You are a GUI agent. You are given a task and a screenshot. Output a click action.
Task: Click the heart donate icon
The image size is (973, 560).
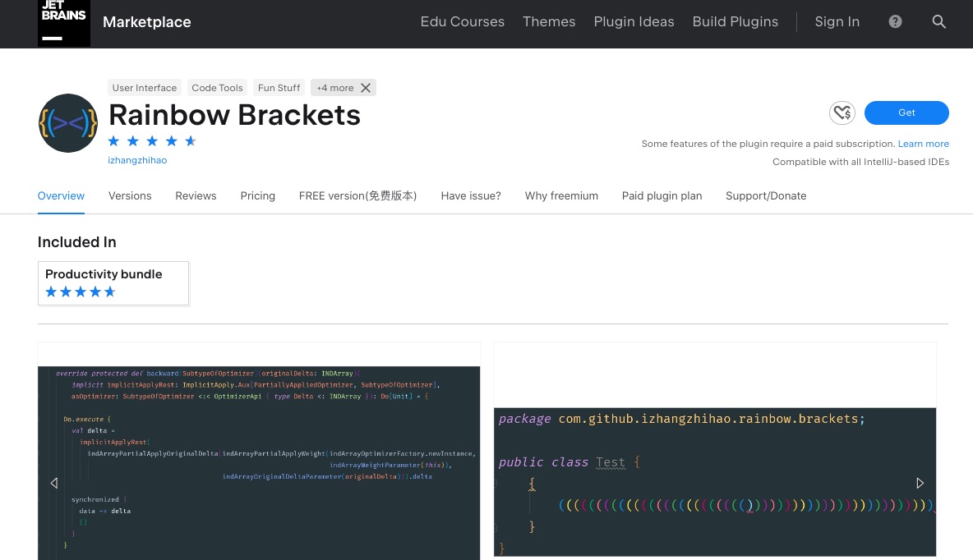(842, 112)
